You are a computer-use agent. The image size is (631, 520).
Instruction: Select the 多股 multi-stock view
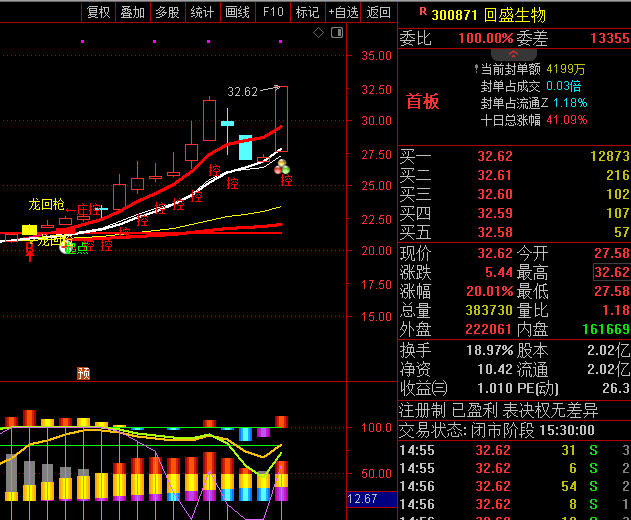[167, 12]
